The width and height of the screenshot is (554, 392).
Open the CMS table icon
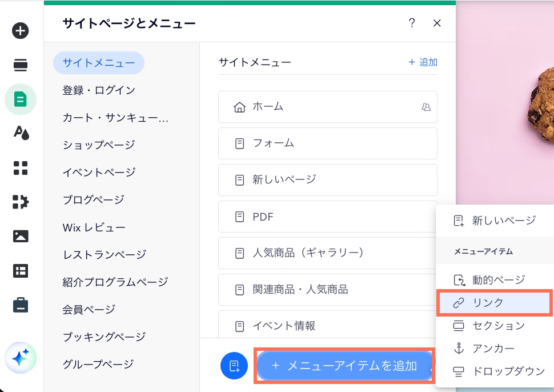21,271
